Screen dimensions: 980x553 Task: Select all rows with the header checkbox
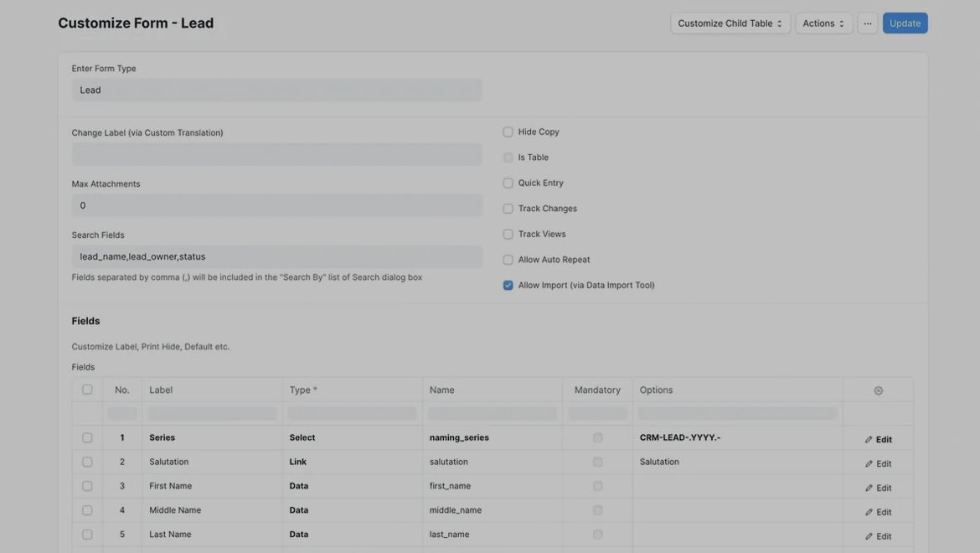[x=87, y=390]
